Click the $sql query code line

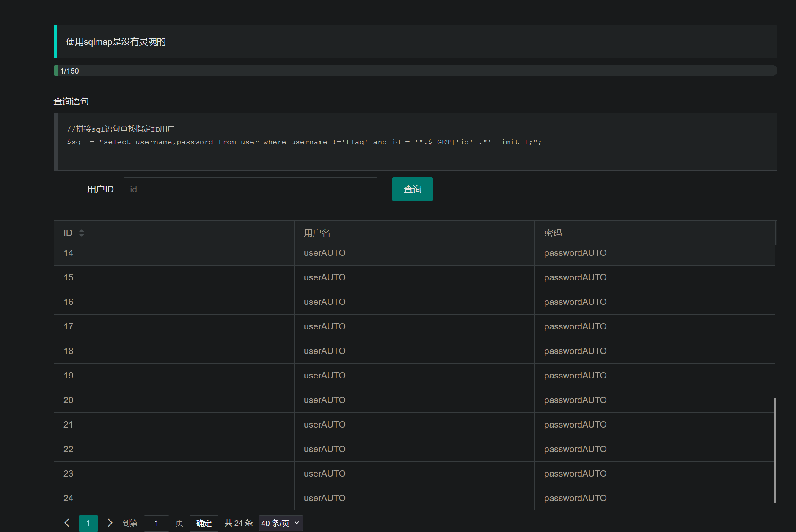[304, 142]
